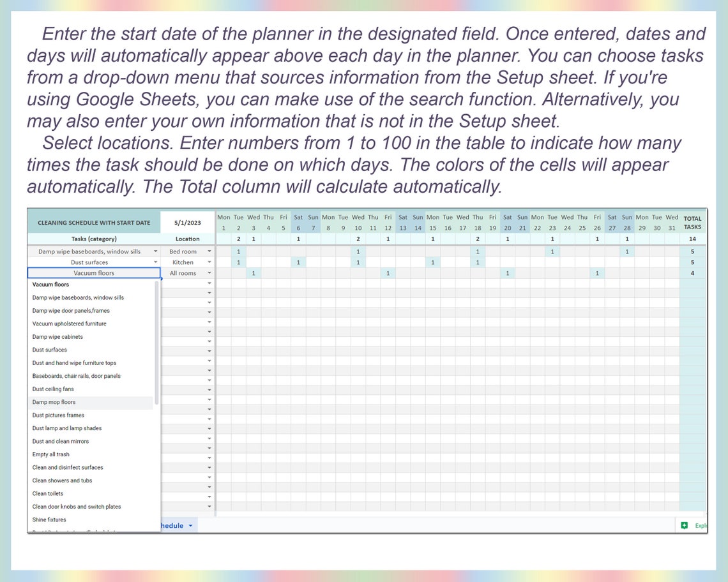The image size is (728, 582).
Task: Expand the Bed room location dropdown
Action: click(209, 251)
